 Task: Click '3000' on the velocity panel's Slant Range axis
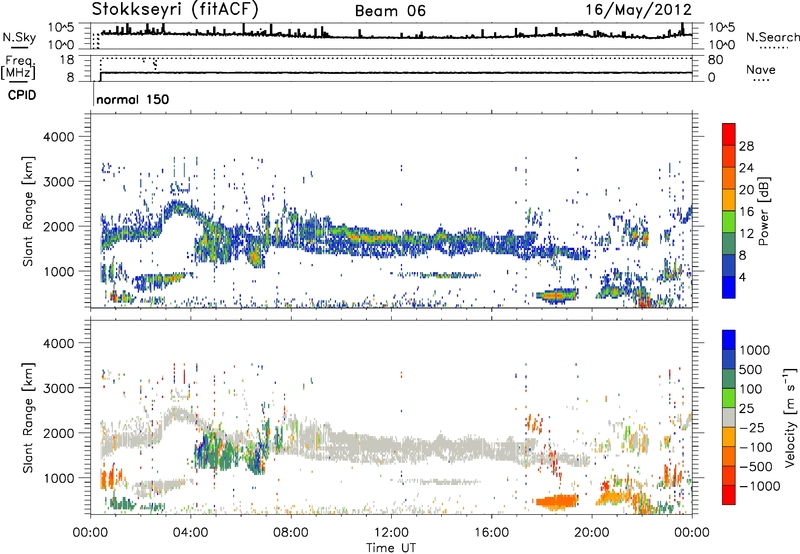(x=58, y=388)
